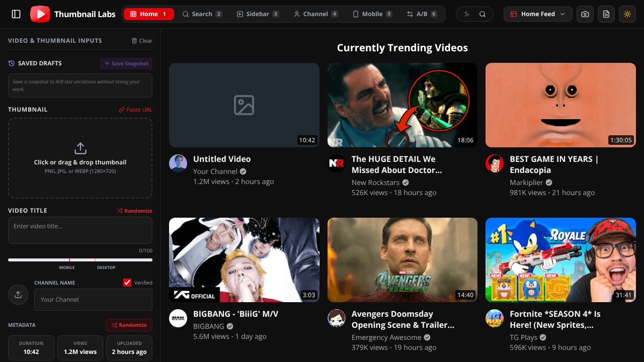Click the New Rockstars channel avatar

pyautogui.click(x=337, y=163)
